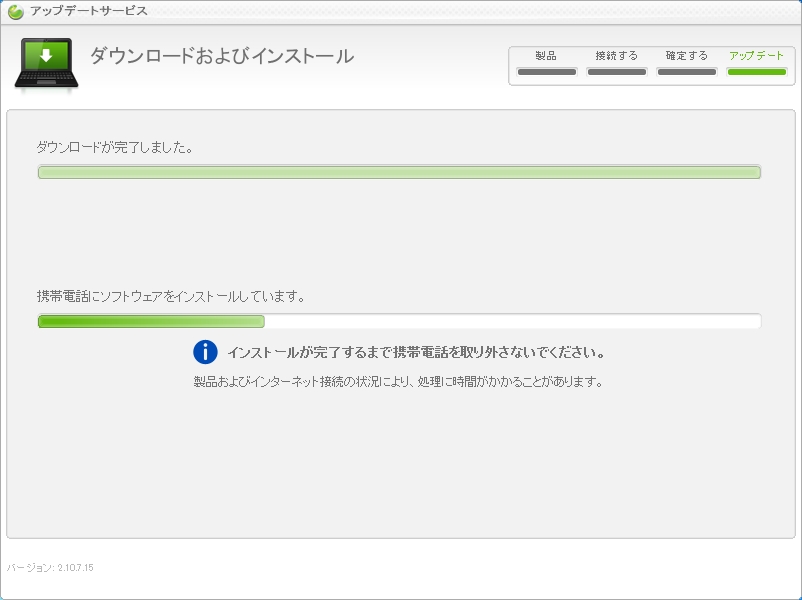The width and height of the screenshot is (802, 600).
Task: Click the blue information icon
Action: pyautogui.click(x=205, y=352)
